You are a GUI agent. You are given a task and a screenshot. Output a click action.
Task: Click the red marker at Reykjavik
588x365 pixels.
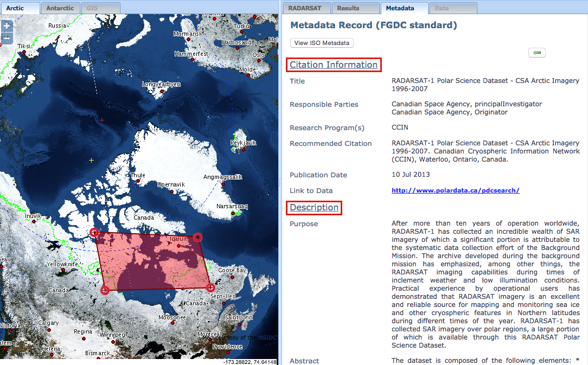(x=244, y=150)
